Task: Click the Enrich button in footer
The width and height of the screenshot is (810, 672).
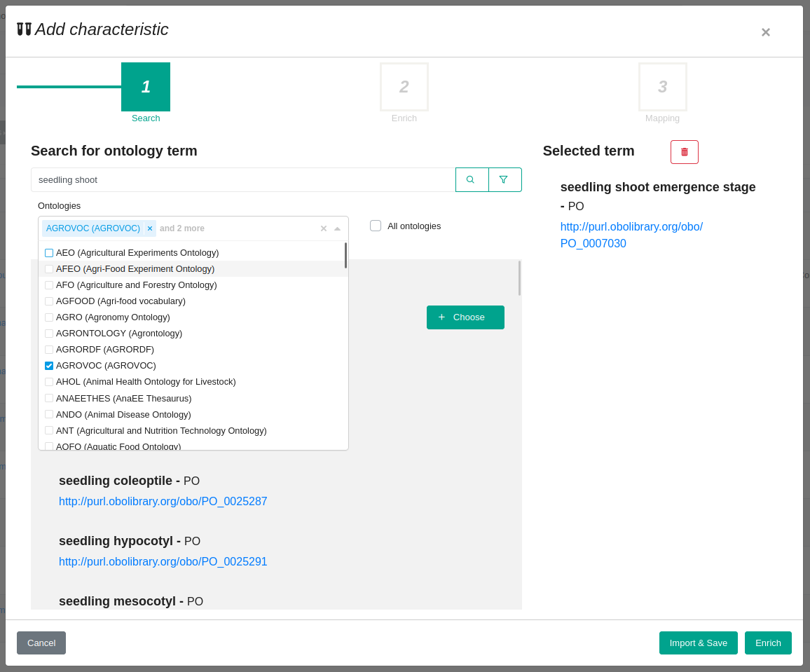Action: 768,643
